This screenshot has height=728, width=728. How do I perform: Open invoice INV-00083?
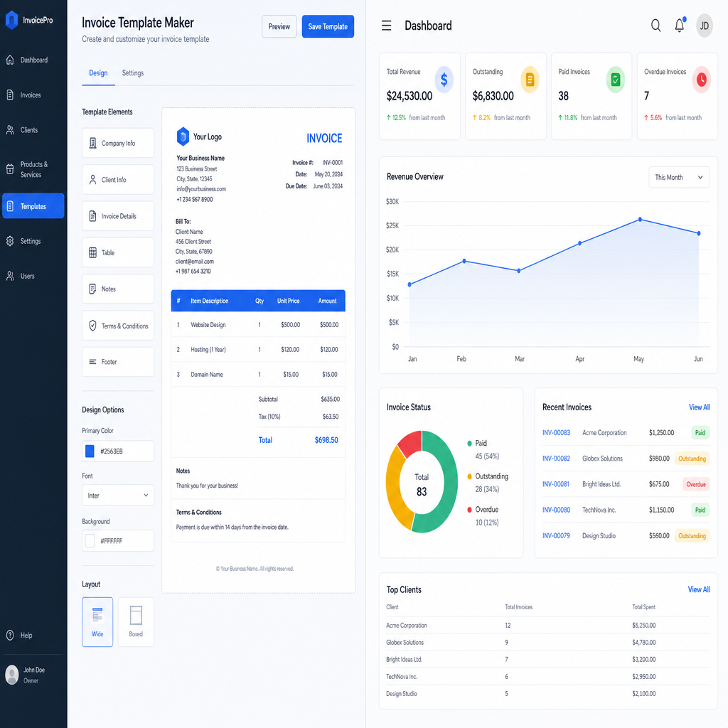(556, 433)
